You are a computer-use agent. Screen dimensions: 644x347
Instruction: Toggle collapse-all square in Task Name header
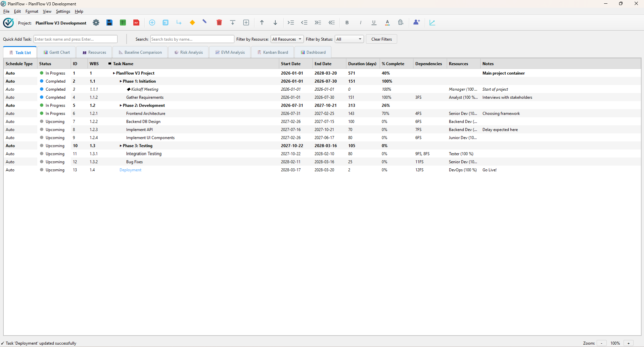(x=110, y=63)
